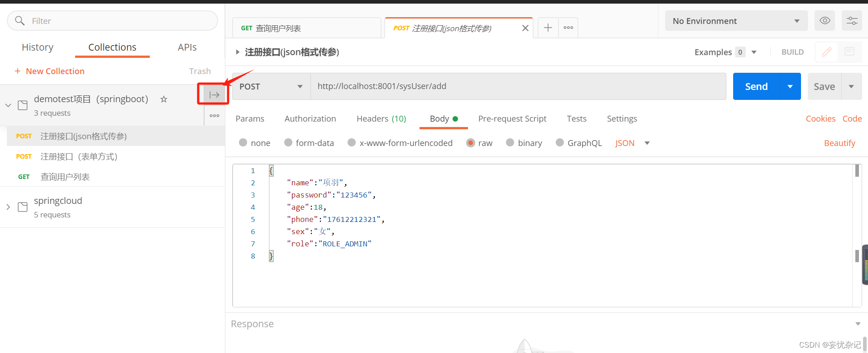
Task: Open the Pre-request Script tab
Action: [512, 118]
